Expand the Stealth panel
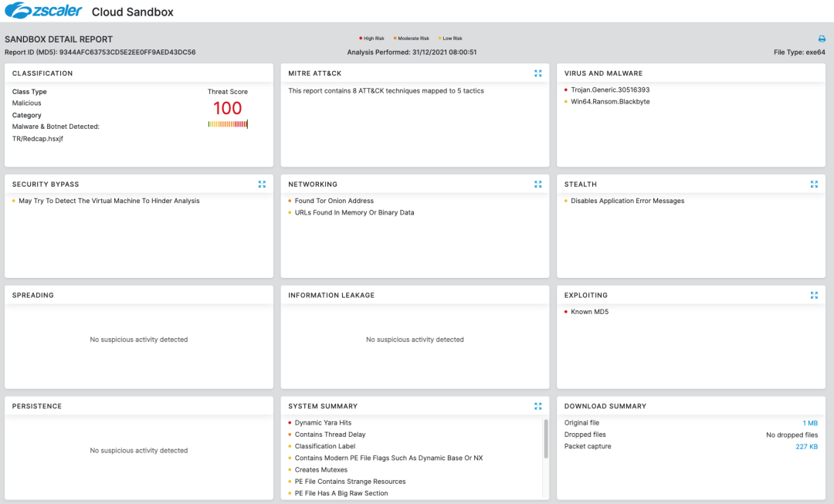Viewport: 834px width, 504px height. (x=814, y=184)
